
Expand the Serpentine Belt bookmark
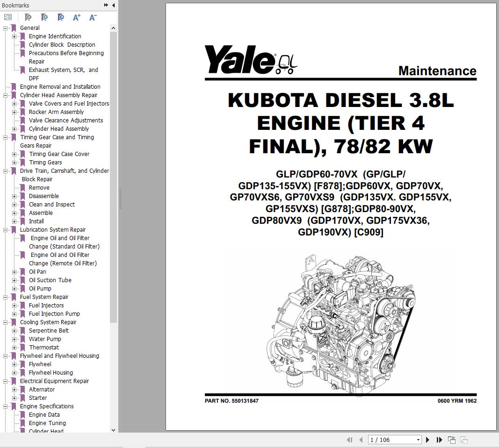point(14,331)
